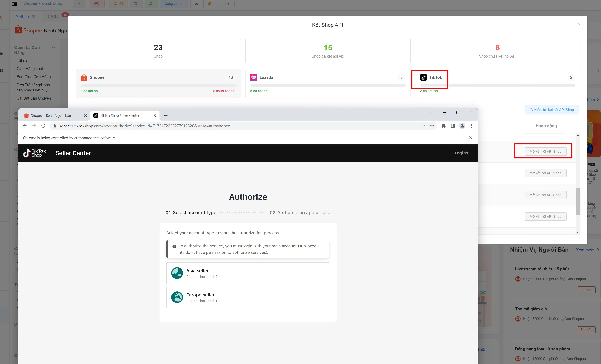Open notifications bell showing 63
This screenshot has width=601, height=364.
118,4
